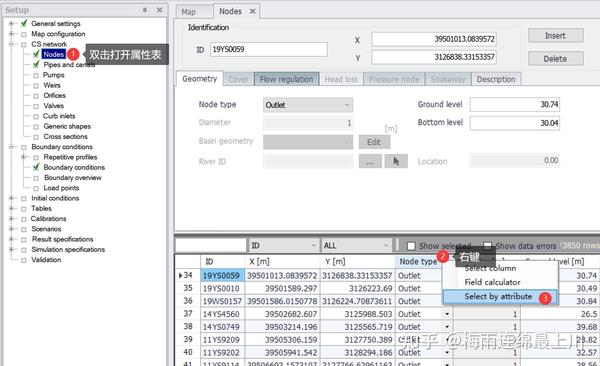Select the Weirs item in CS network

(52, 85)
